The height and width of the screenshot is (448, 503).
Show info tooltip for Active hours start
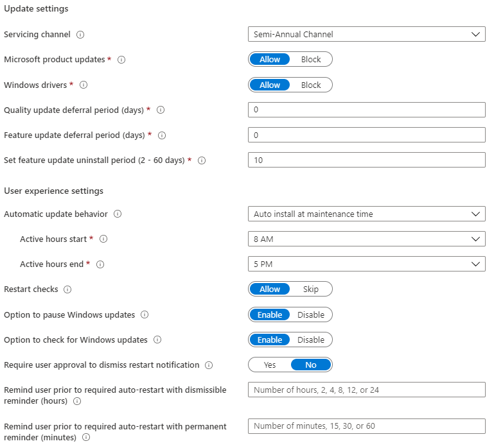click(103, 239)
